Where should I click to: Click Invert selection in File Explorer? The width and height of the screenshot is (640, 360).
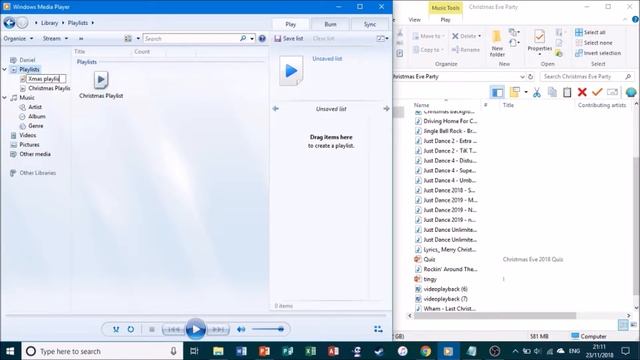598,53
